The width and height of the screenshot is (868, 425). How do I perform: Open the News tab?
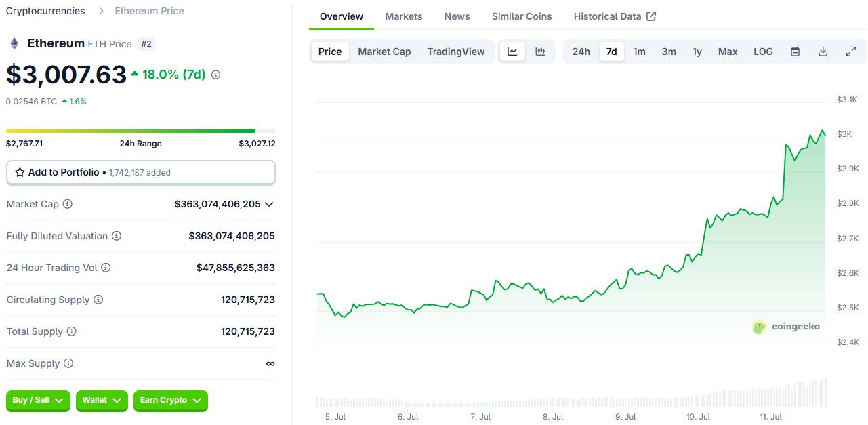point(457,16)
